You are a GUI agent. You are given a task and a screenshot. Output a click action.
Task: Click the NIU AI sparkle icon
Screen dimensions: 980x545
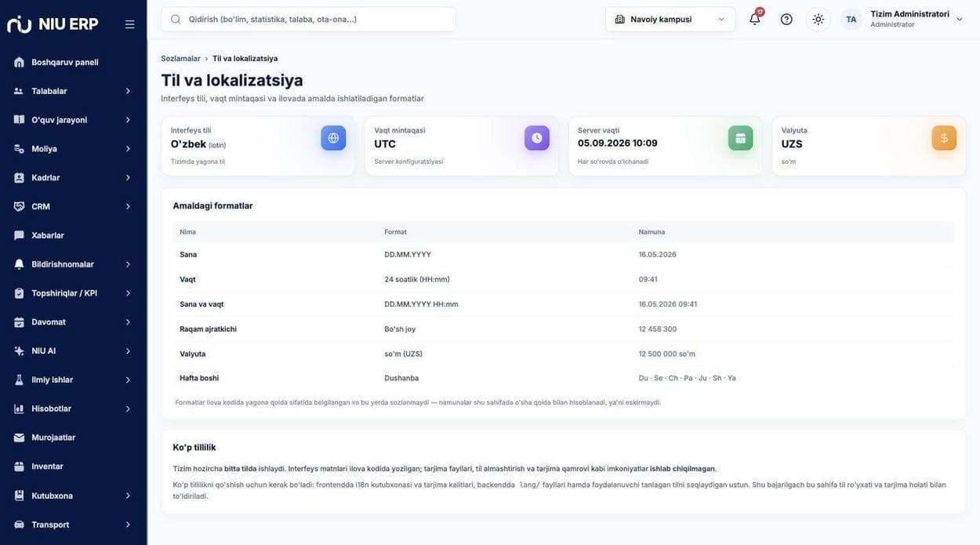pyautogui.click(x=19, y=351)
